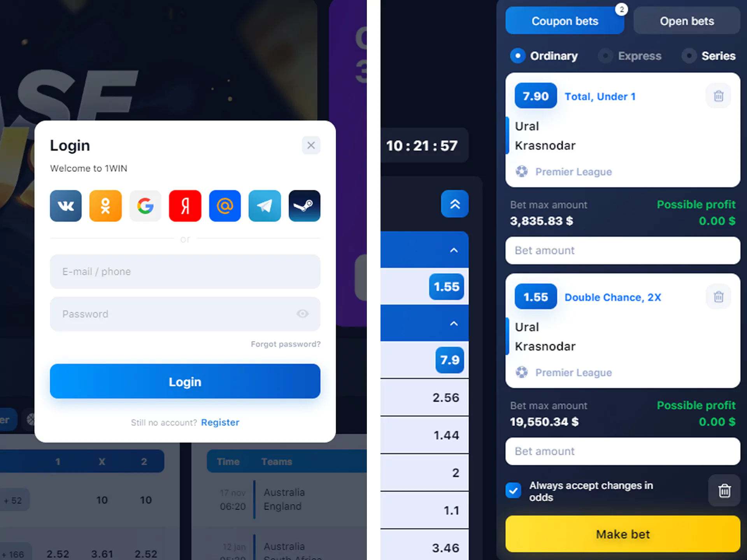Click the VKontakte social login icon
This screenshot has height=560, width=747.
[x=66, y=205]
